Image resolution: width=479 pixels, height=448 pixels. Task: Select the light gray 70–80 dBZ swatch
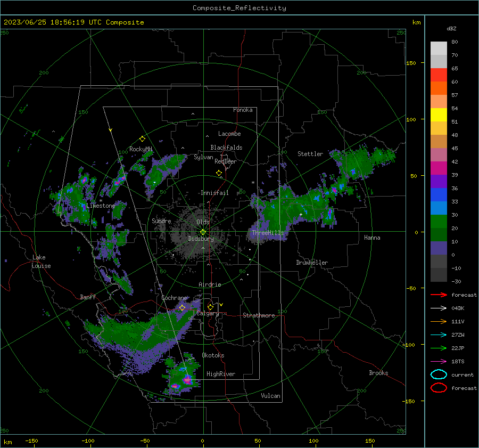tap(439, 48)
